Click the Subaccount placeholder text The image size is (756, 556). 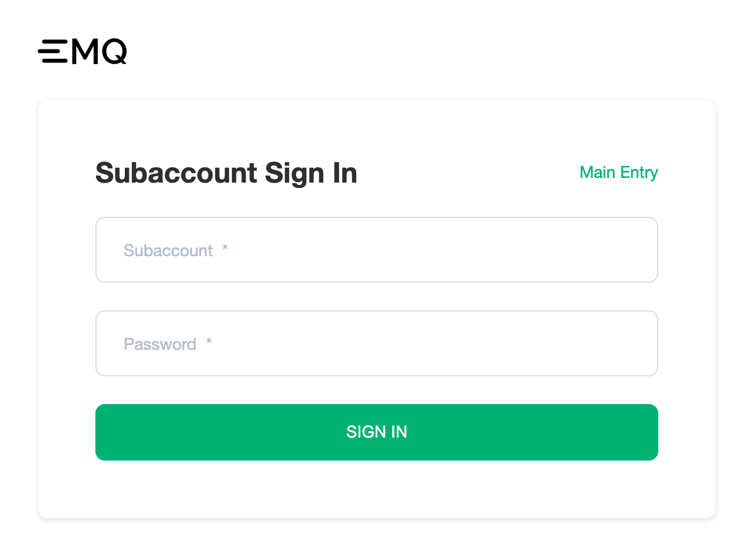coord(168,250)
